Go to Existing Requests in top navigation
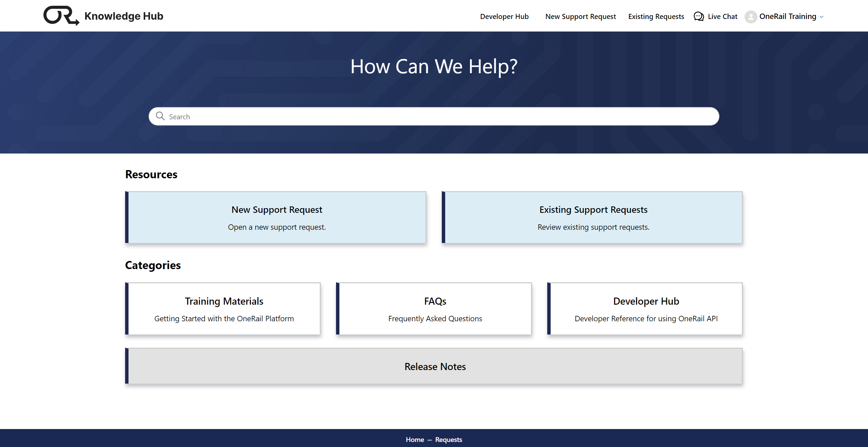This screenshot has width=868, height=447. click(656, 16)
